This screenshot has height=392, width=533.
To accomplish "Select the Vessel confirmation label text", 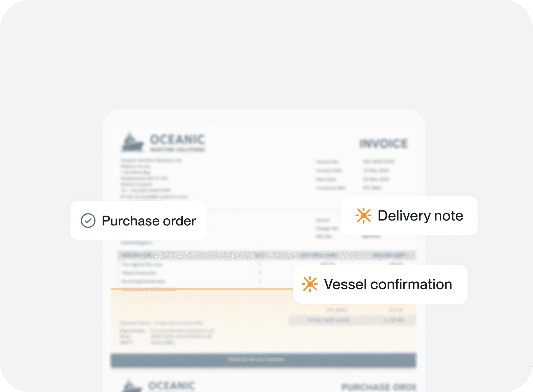I will tap(388, 284).
